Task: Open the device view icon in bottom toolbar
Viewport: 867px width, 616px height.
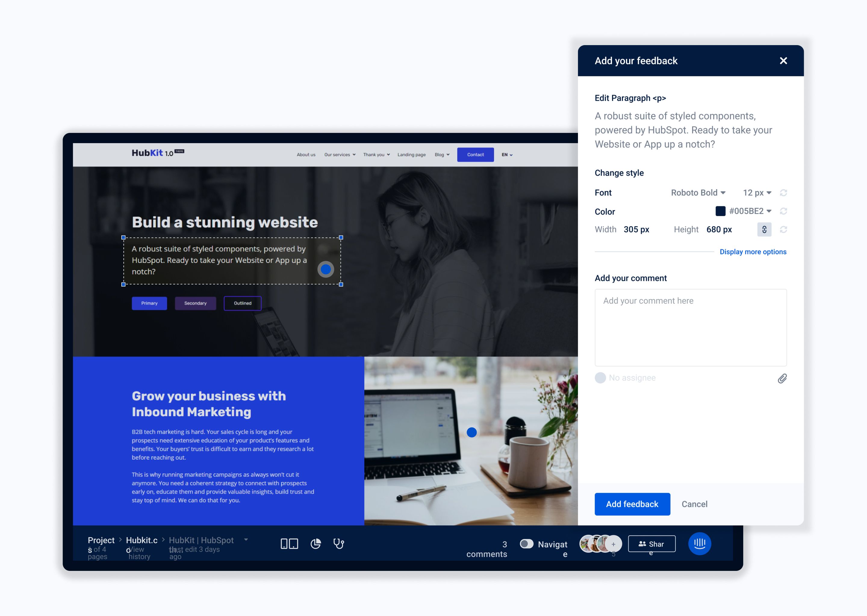Action: 289,544
